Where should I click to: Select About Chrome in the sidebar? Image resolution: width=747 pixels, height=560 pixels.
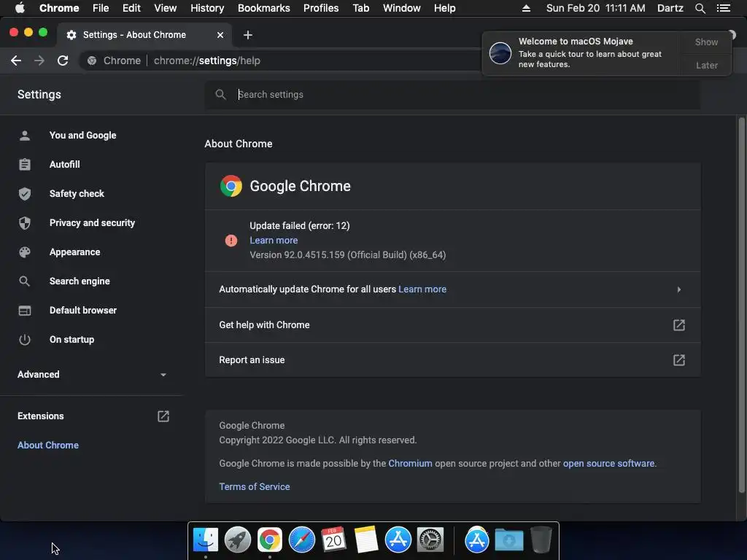point(48,446)
